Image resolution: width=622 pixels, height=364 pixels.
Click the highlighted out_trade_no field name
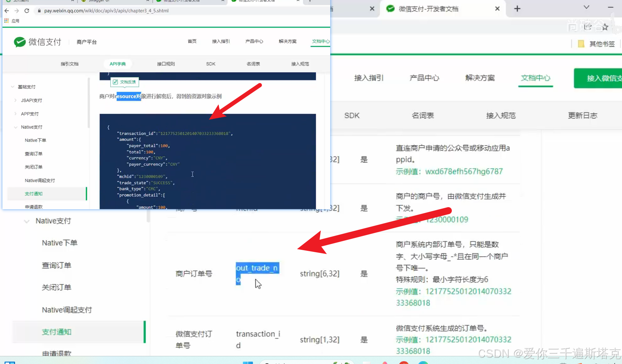258,274
